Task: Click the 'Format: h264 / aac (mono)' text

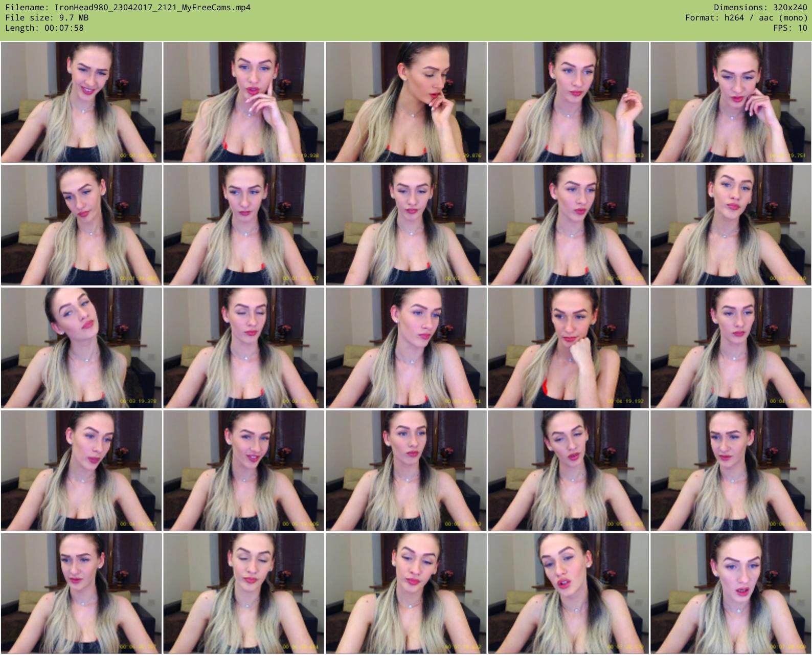Action: pos(747,18)
